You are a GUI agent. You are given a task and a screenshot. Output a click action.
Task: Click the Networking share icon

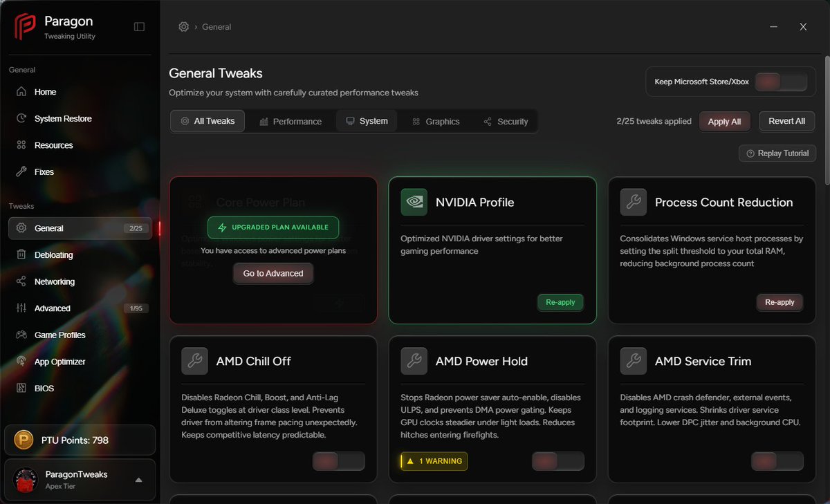(21, 281)
